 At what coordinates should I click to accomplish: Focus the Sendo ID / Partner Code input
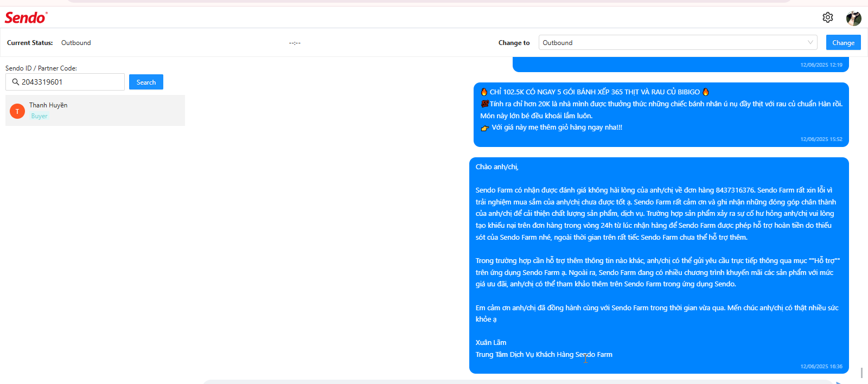[x=65, y=82]
